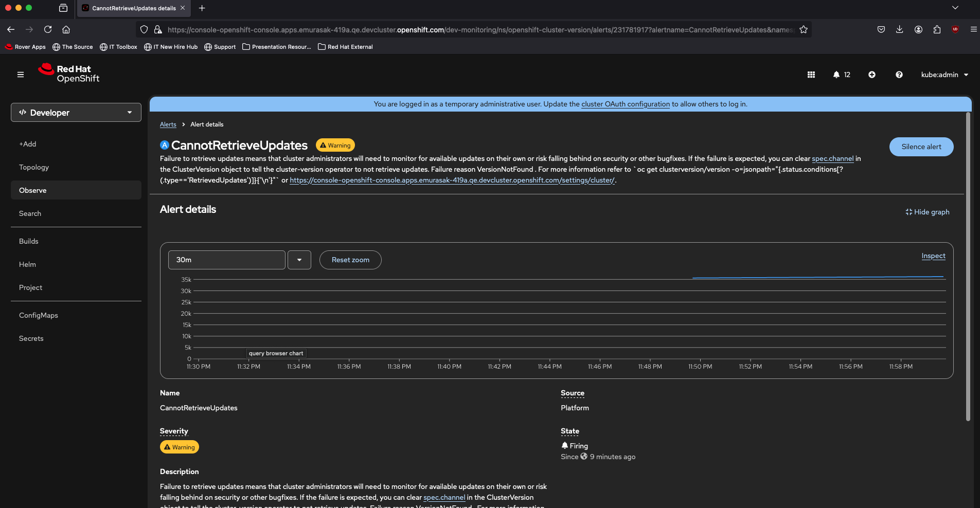Go forward in browser history
980x508 pixels.
29,29
